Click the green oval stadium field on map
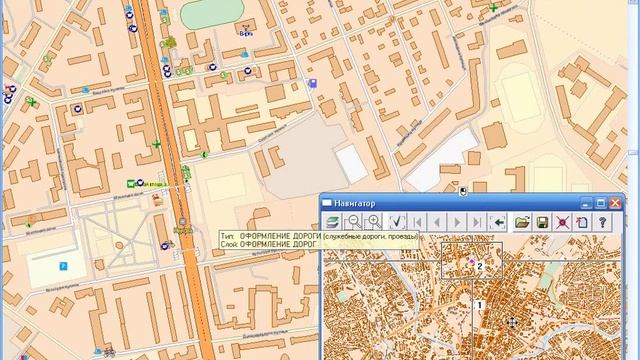This screenshot has height=360, width=640. tap(213, 14)
